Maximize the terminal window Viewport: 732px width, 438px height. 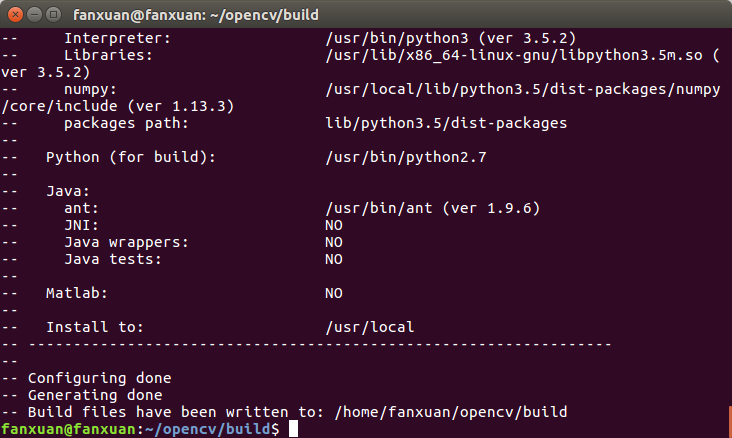pos(52,13)
